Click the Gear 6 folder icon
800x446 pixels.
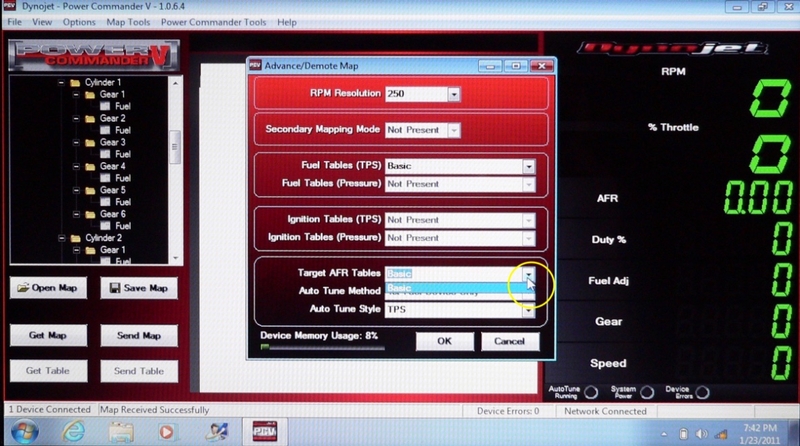click(x=91, y=214)
